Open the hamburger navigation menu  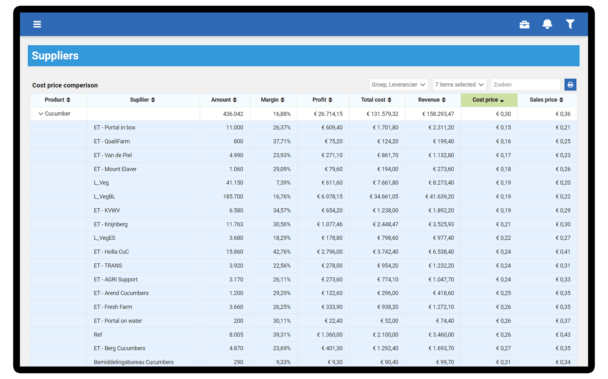point(37,24)
